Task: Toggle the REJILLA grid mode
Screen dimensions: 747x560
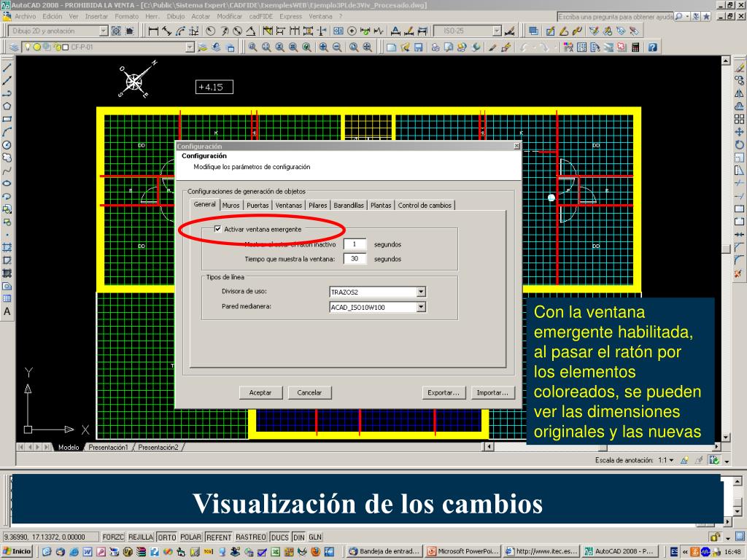Action: [x=141, y=537]
